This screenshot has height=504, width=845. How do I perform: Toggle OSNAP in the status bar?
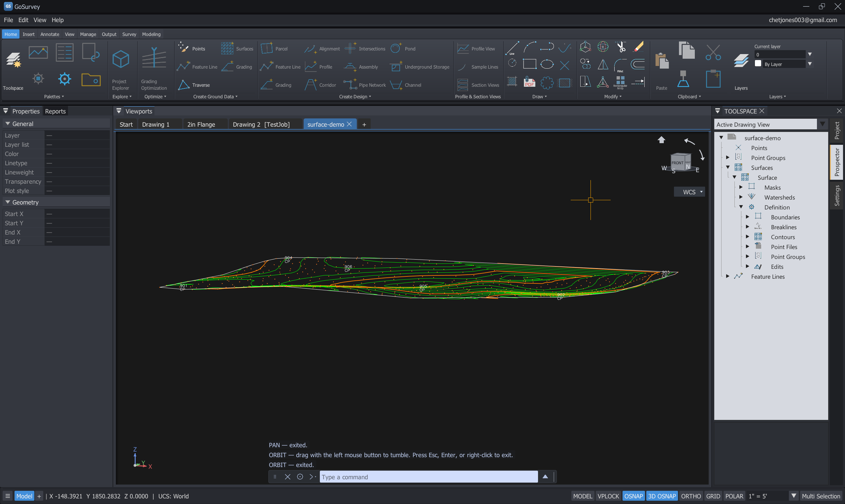pyautogui.click(x=633, y=496)
